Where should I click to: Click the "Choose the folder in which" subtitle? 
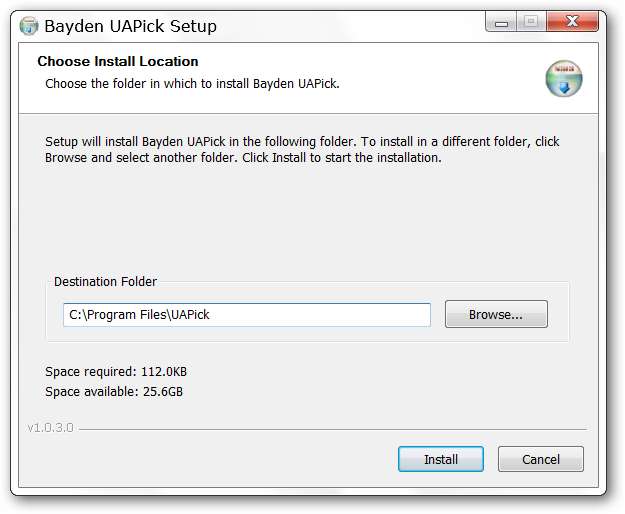(x=192, y=83)
